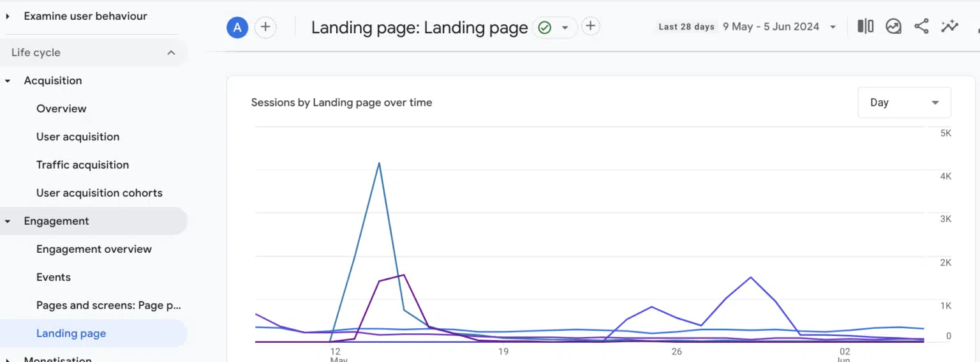Click the compare/customize columns icon
The width and height of the screenshot is (980, 362).
pos(865,26)
